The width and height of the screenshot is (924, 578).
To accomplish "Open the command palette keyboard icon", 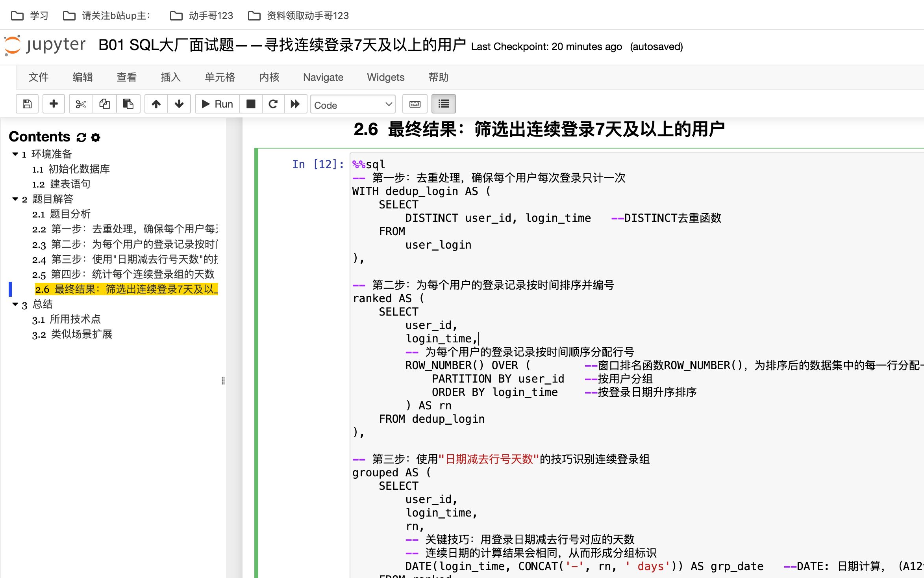I will [414, 104].
